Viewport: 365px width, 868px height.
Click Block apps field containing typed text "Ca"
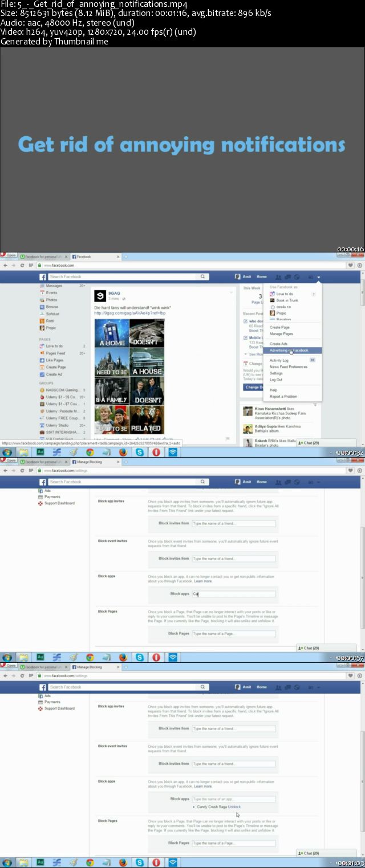[233, 594]
